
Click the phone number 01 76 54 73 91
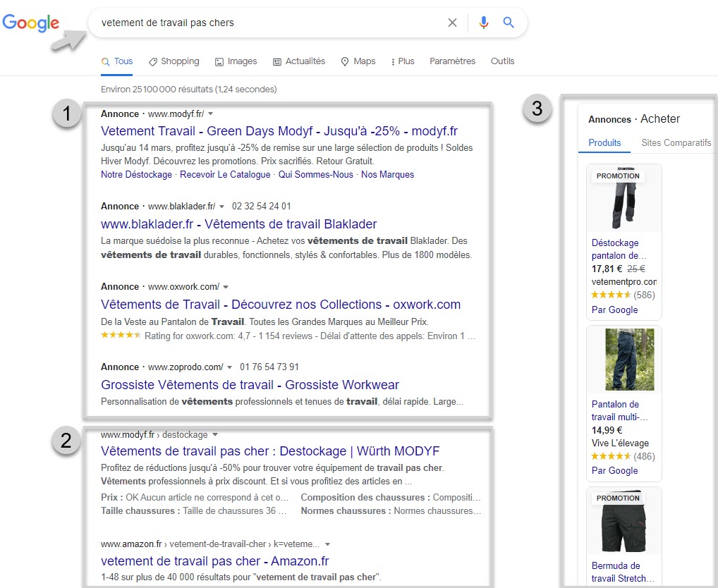[269, 367]
